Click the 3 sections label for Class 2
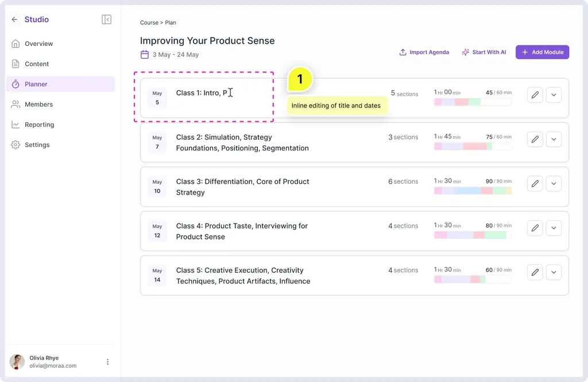 tap(403, 137)
